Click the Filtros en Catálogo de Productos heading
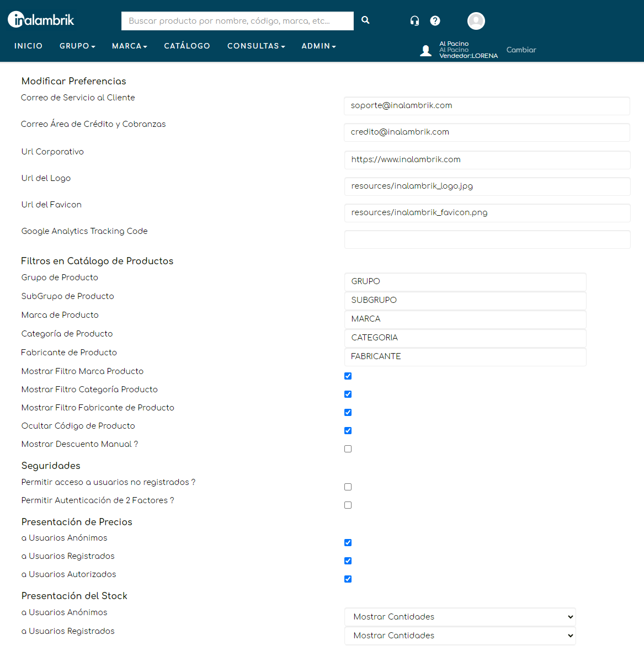The width and height of the screenshot is (644, 651). [97, 261]
